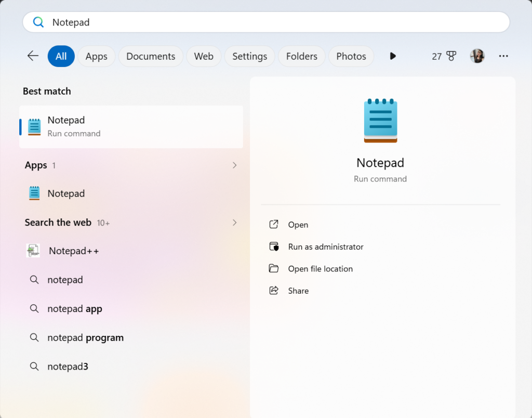Select the 'notepad' web suggestion
This screenshot has height=418, width=532.
131,280
